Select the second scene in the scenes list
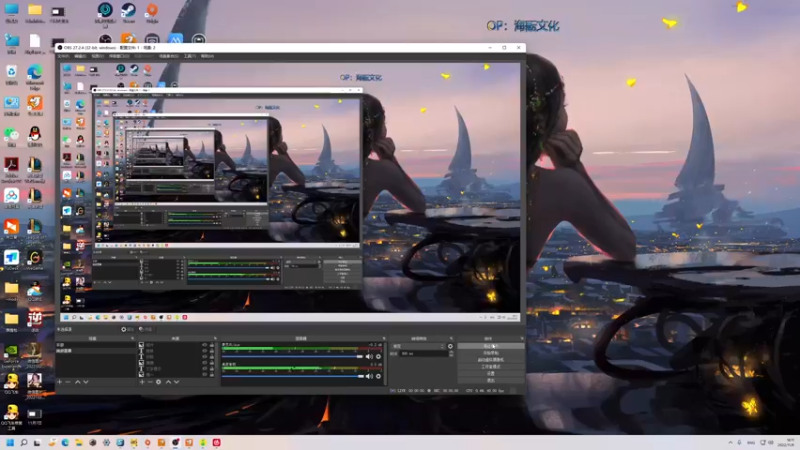This screenshot has height=450, width=800. click(95, 351)
